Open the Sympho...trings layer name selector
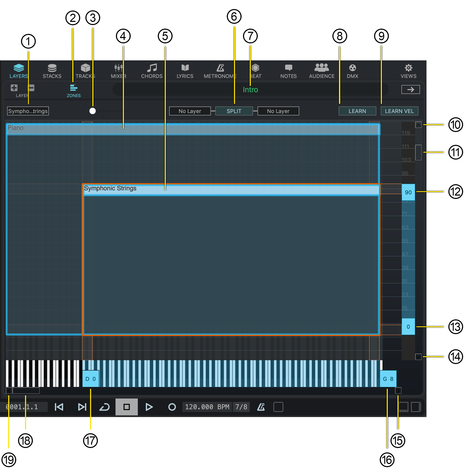The width and height of the screenshot is (473, 476). tap(28, 111)
